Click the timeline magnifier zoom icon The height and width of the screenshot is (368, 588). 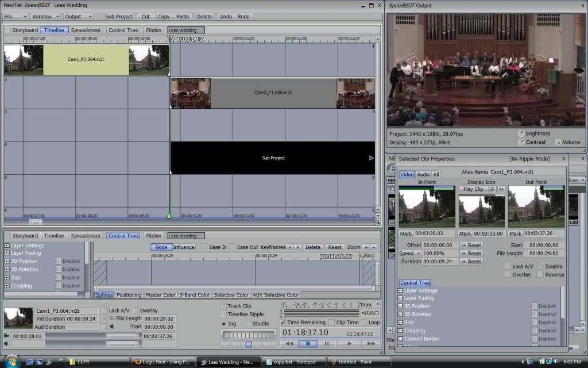click(378, 222)
